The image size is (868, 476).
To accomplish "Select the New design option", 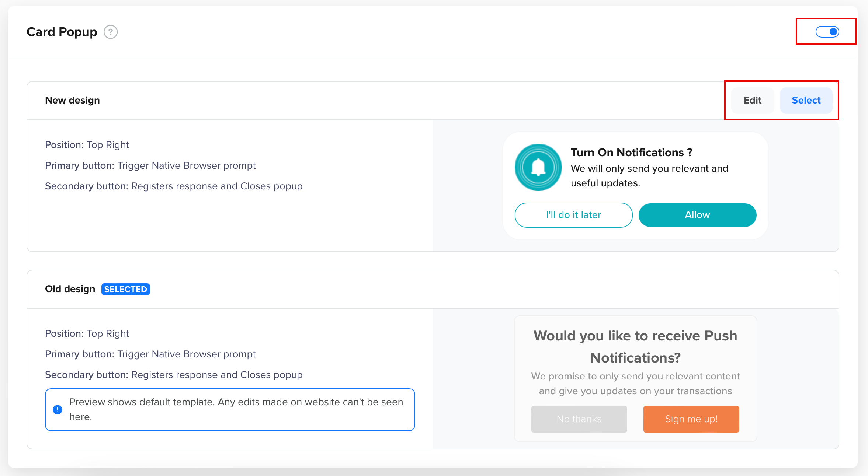I will click(806, 100).
